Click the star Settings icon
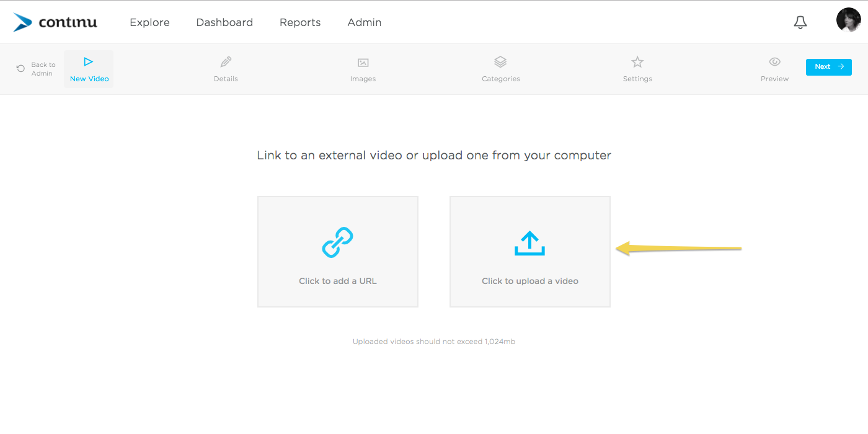The width and height of the screenshot is (868, 434). 637,62
